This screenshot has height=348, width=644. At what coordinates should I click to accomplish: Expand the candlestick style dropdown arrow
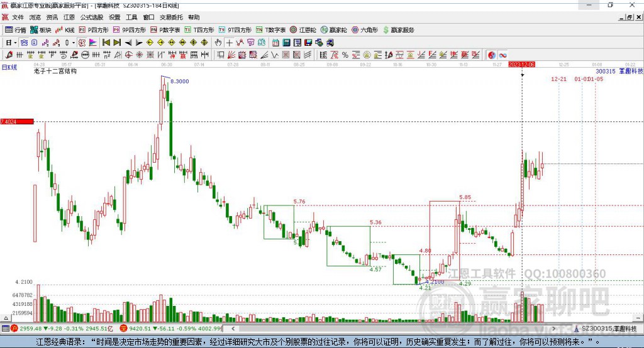74,43
